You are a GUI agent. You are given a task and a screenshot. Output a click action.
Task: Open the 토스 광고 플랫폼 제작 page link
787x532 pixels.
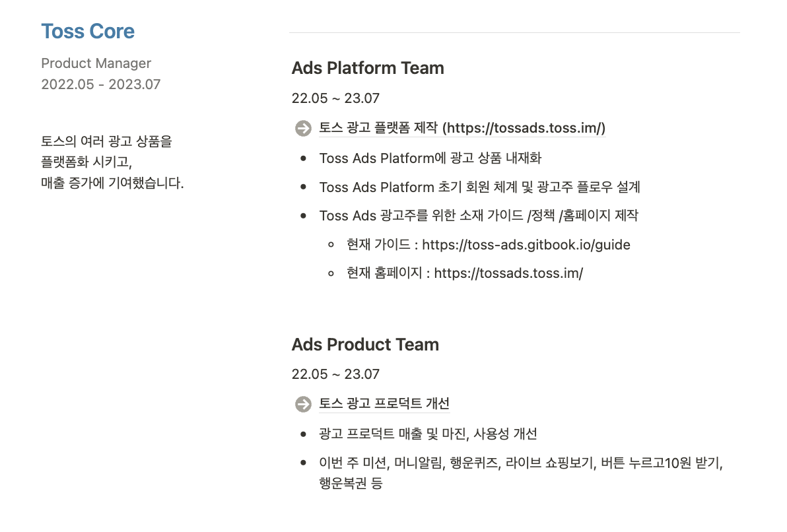pos(462,128)
